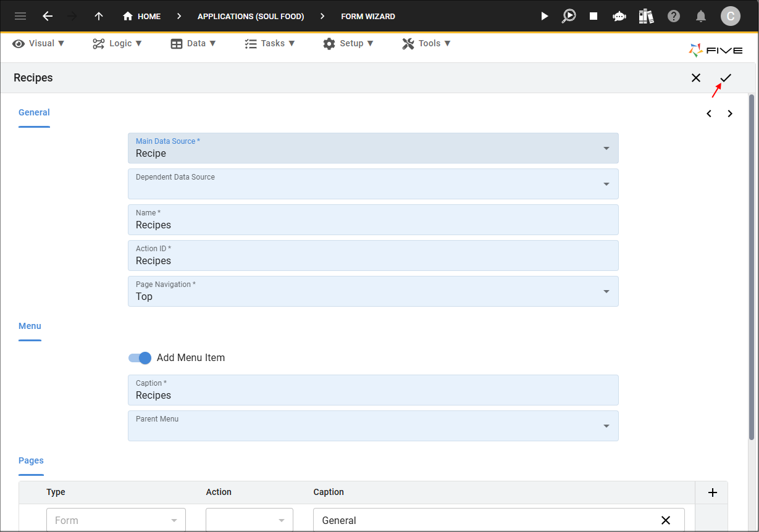Screen dimensions: 759x532
Task: Open the Setup menu
Action: [348, 43]
